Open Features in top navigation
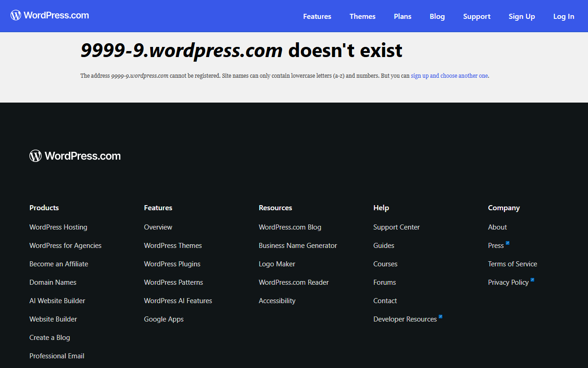The height and width of the screenshot is (368, 588). coord(317,16)
